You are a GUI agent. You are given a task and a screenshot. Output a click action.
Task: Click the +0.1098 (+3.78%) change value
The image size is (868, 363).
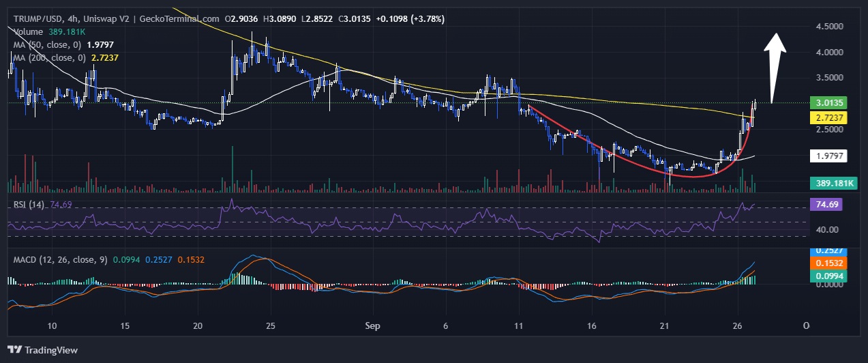click(x=410, y=19)
